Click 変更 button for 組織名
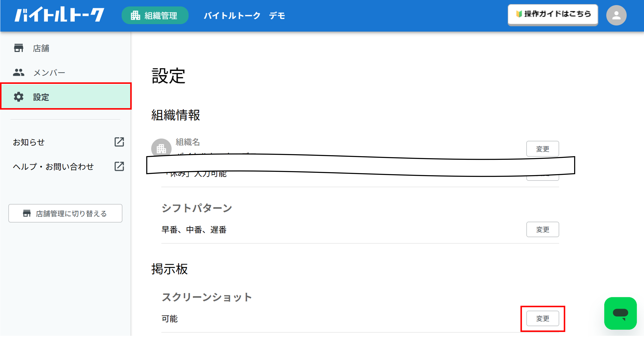 543,149
